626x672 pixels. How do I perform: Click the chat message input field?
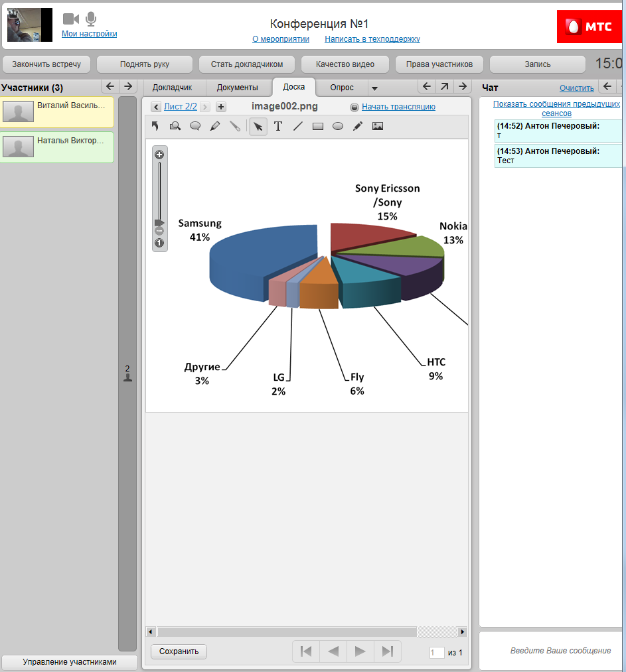(552, 651)
